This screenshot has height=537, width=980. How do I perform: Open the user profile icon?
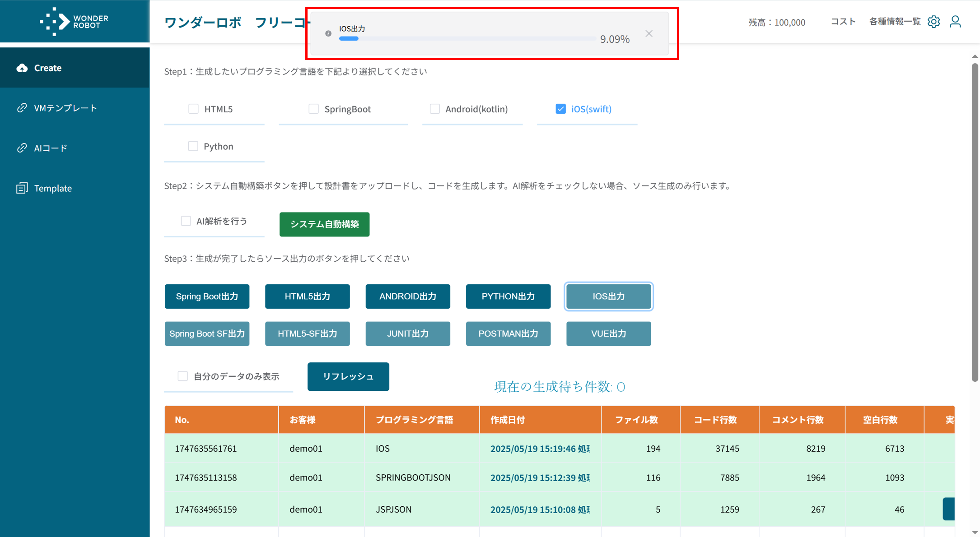[955, 22]
